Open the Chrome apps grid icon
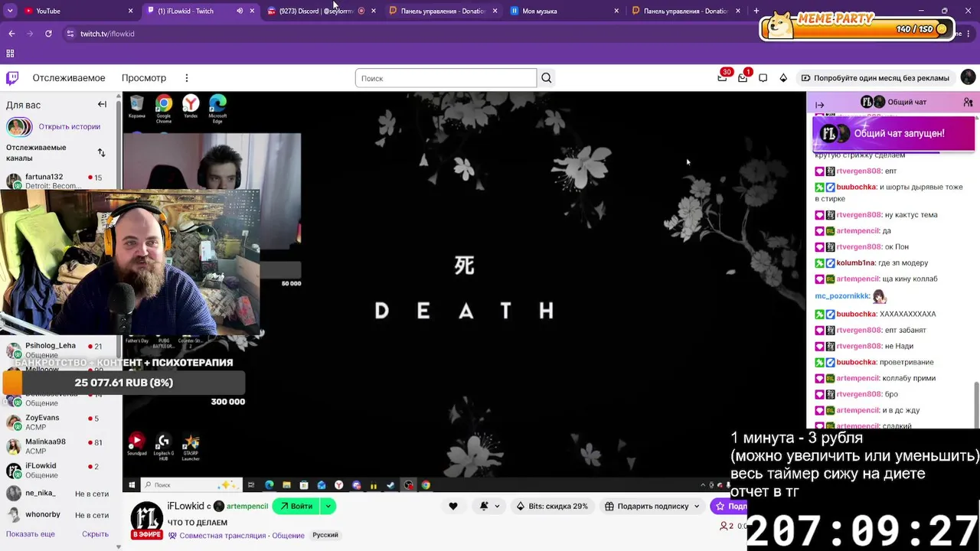980x551 pixels. point(10,54)
